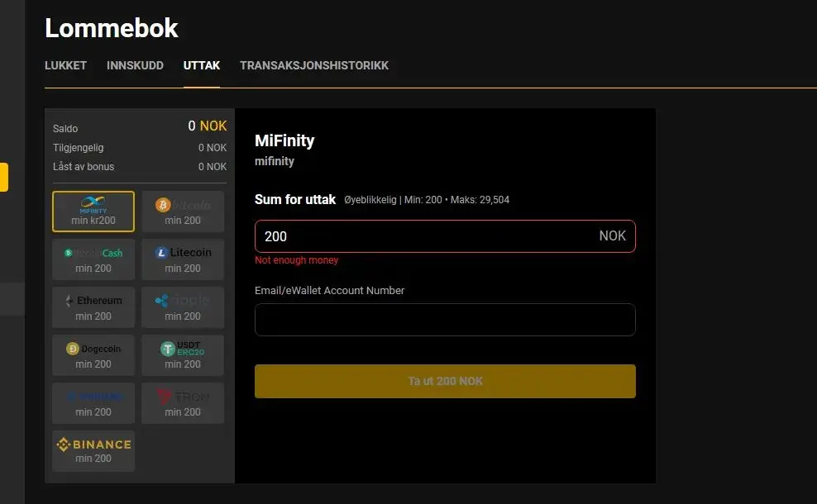Click the Lommebok page heading
Screen dimensions: 817x504
tap(112, 27)
